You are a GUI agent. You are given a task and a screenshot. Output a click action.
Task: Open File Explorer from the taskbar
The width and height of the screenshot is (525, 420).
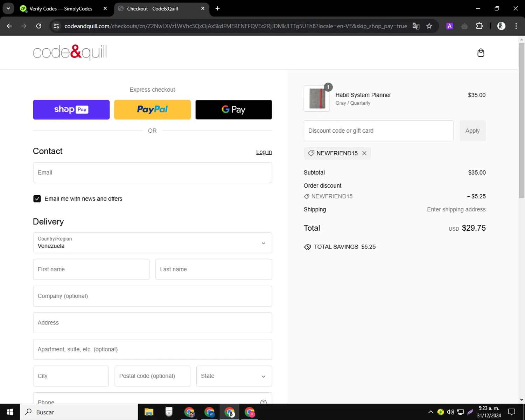[149, 412]
